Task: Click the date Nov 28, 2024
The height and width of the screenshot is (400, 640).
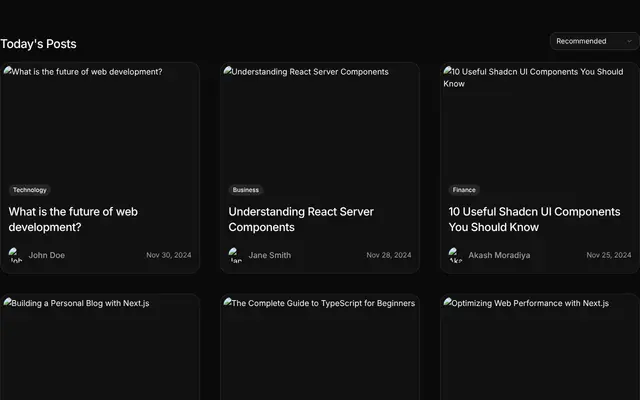Action: 389,255
